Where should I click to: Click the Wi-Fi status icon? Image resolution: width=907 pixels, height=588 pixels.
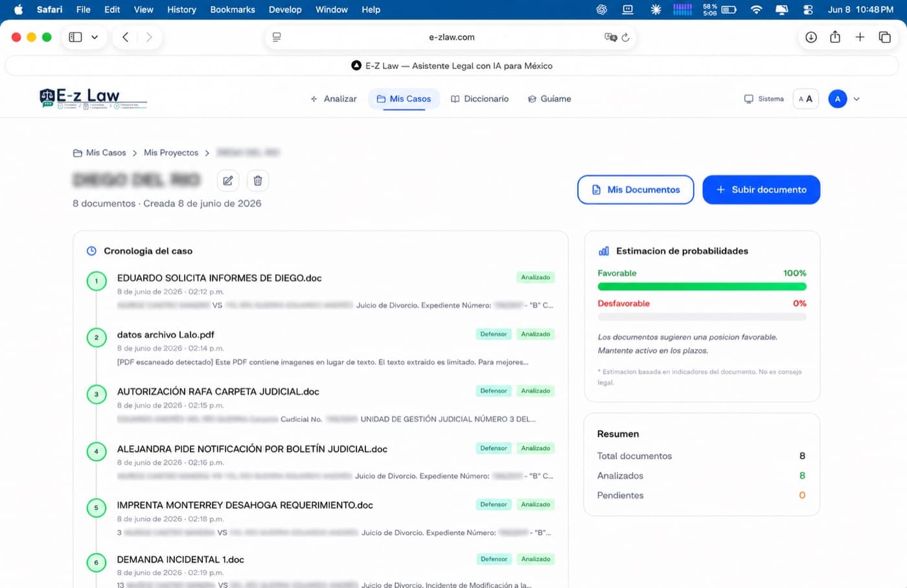[756, 10]
